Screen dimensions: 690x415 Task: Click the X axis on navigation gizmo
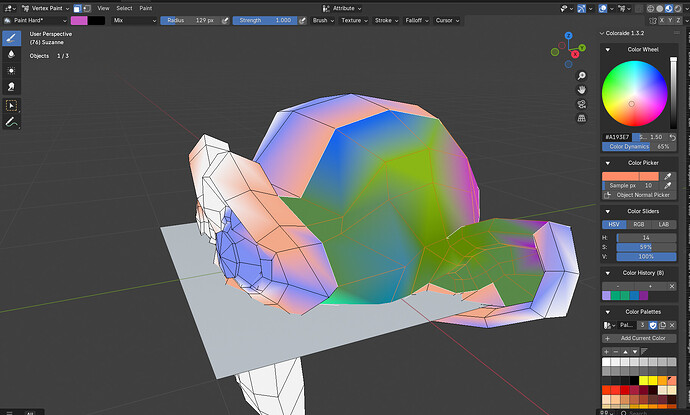(575, 54)
